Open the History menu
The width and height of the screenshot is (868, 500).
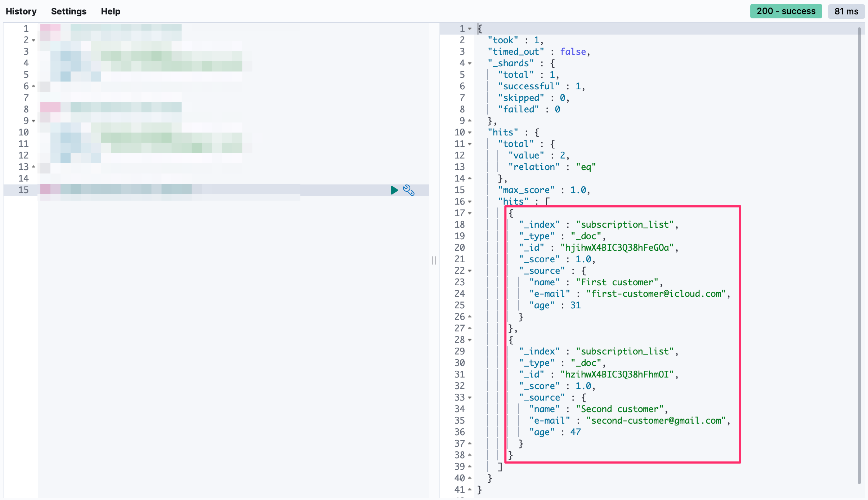[x=21, y=11]
